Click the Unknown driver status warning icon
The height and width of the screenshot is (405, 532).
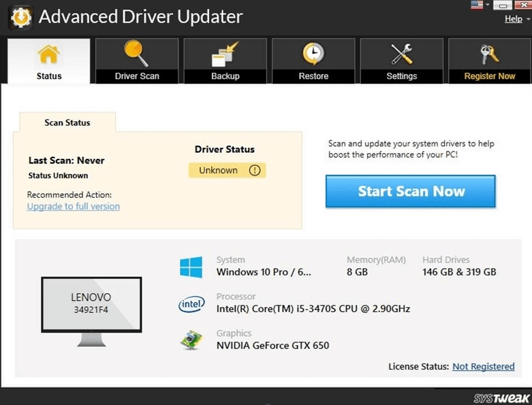[x=255, y=170]
